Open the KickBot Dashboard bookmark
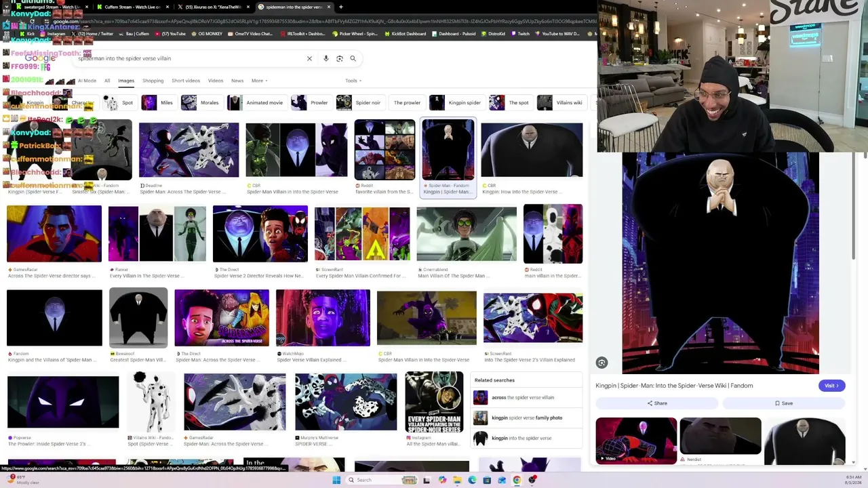Image resolution: width=868 pixels, height=488 pixels. [406, 33]
